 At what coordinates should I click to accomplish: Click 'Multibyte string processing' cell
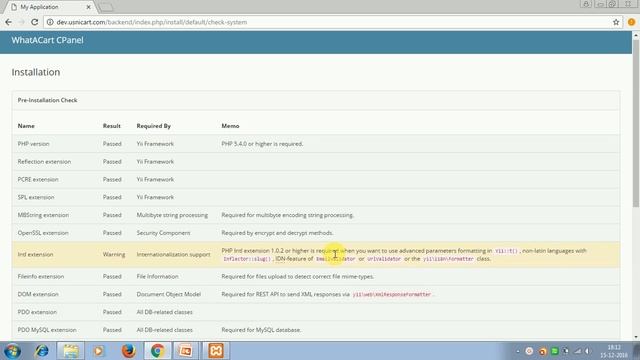point(172,215)
